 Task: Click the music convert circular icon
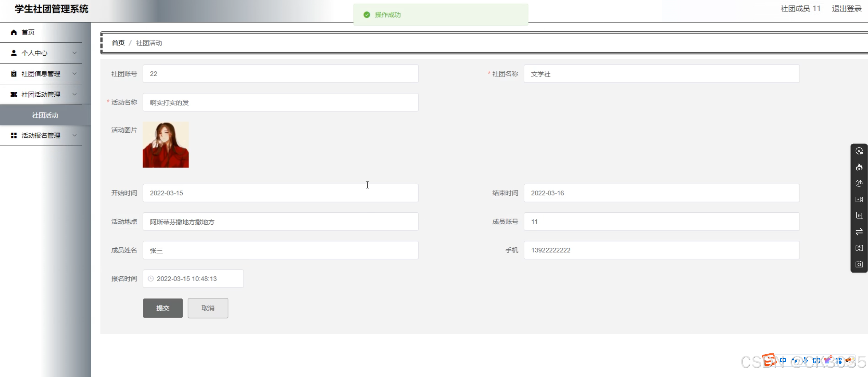859,183
